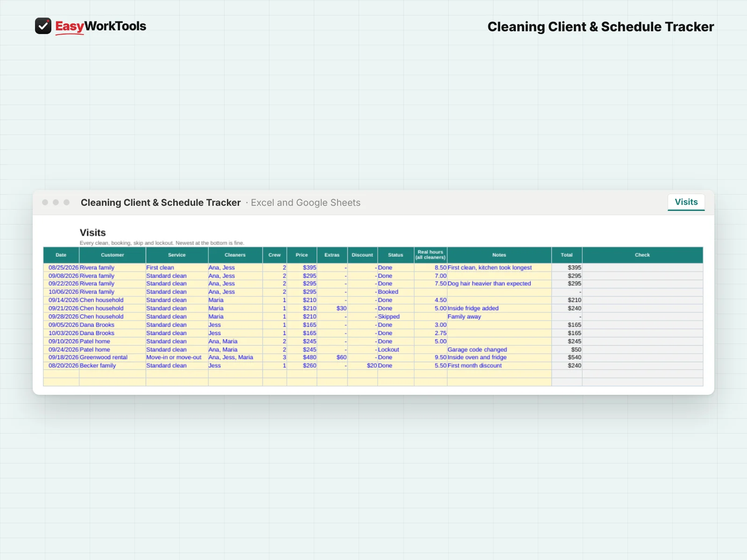
Task: Open the Visits tab
Action: click(x=686, y=202)
